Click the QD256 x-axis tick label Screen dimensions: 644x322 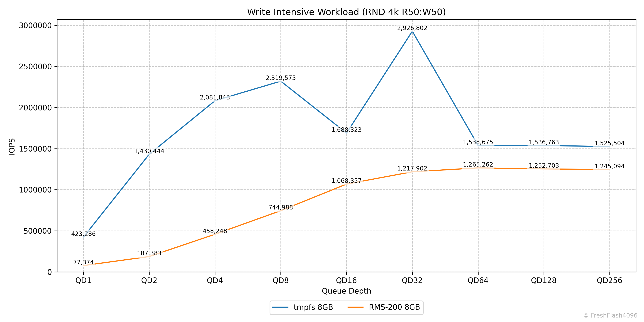coord(609,280)
